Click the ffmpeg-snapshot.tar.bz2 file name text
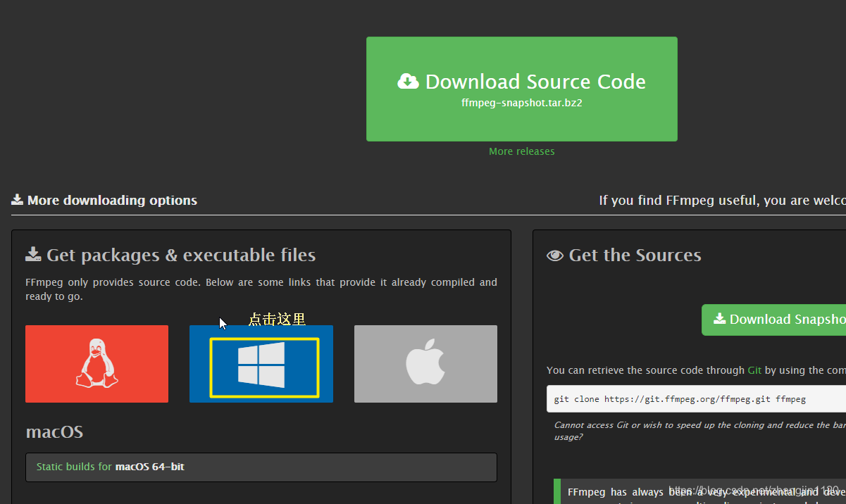This screenshot has width=846, height=504. 521,103
